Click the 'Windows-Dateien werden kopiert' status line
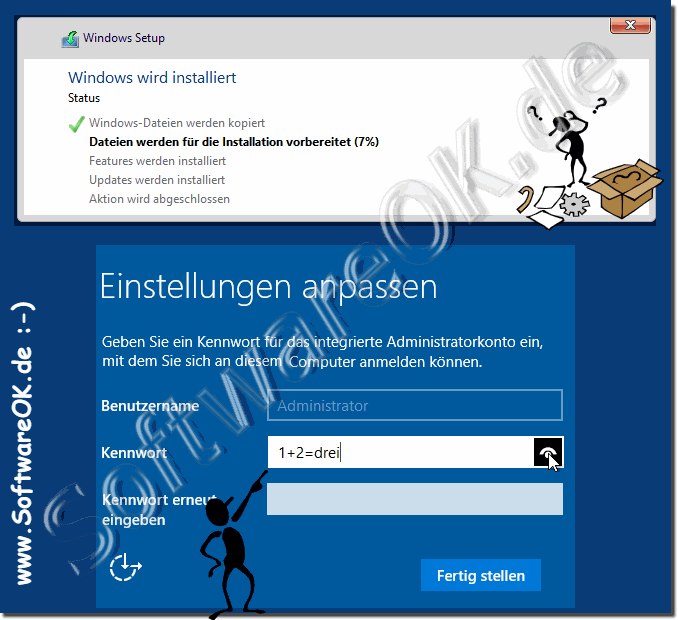The height and width of the screenshot is (620, 678). (x=177, y=123)
